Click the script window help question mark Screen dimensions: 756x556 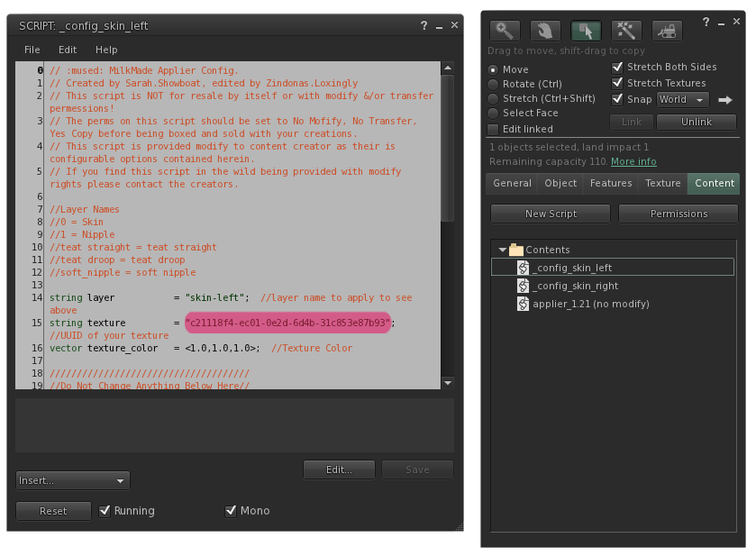424,26
